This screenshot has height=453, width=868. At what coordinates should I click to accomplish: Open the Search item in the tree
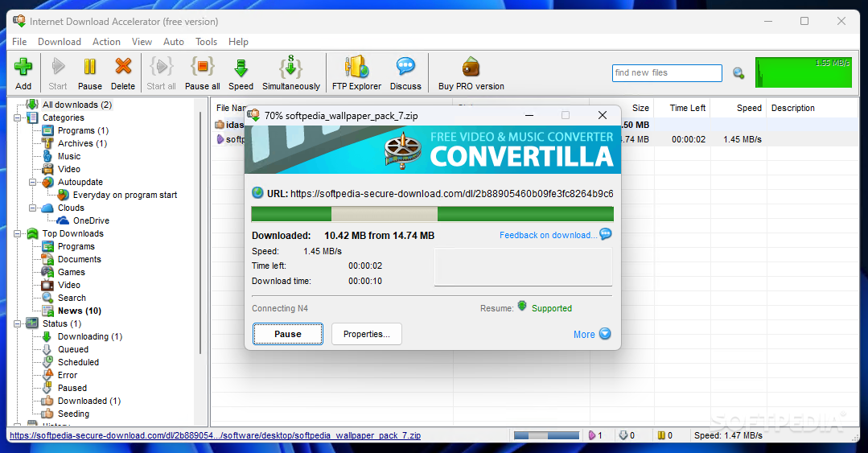72,298
